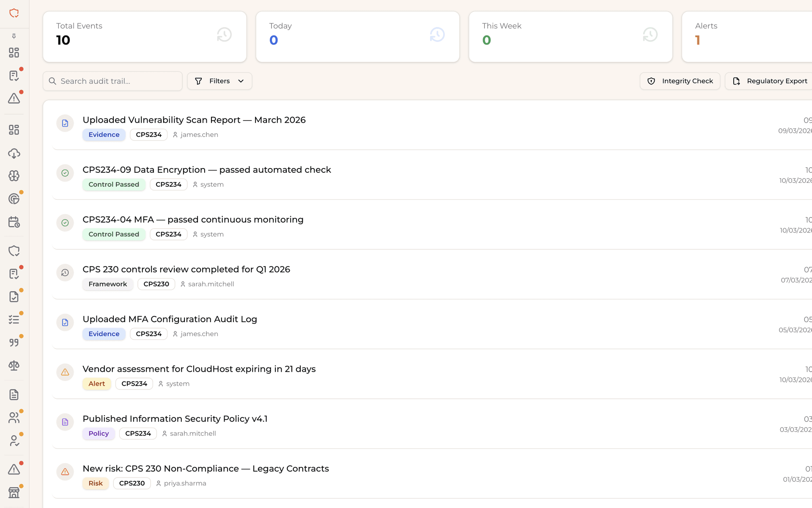This screenshot has height=508, width=812.
Task: Open CPS234-04 MFA continuous monitoring event
Action: point(432,225)
